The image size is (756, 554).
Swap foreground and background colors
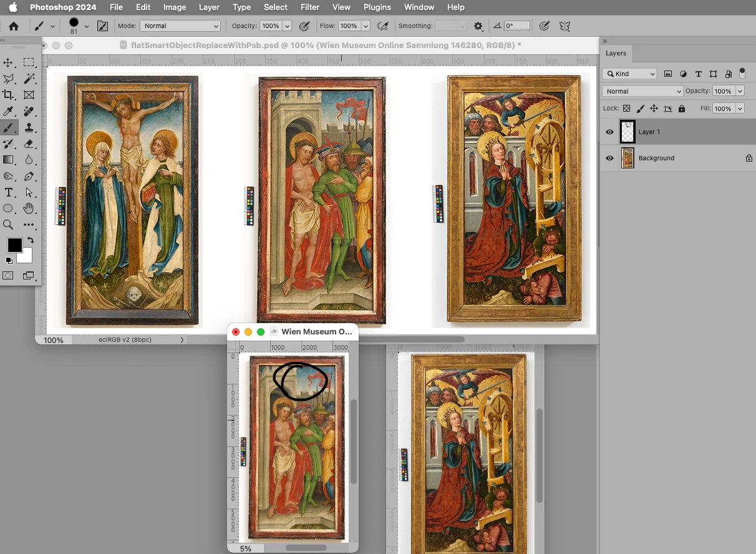[x=31, y=240]
